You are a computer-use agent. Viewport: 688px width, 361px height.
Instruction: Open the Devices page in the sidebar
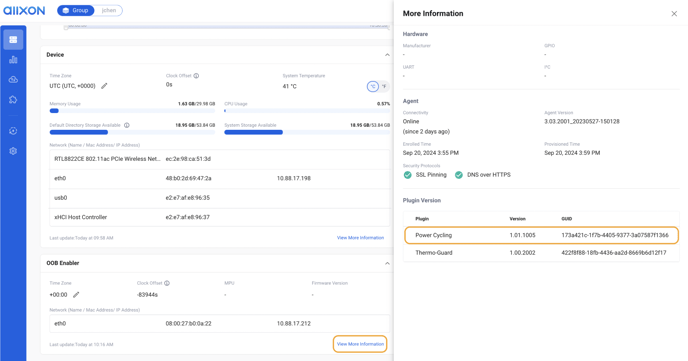pos(13,40)
